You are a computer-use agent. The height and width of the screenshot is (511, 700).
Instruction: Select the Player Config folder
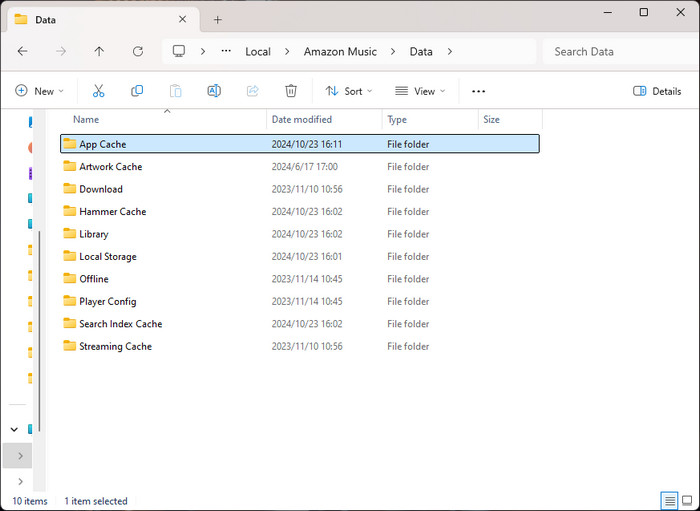[x=300, y=301]
